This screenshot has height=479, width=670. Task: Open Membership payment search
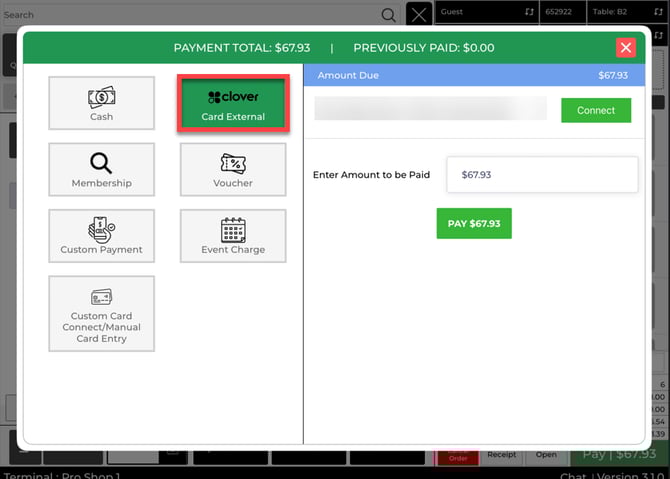101,169
